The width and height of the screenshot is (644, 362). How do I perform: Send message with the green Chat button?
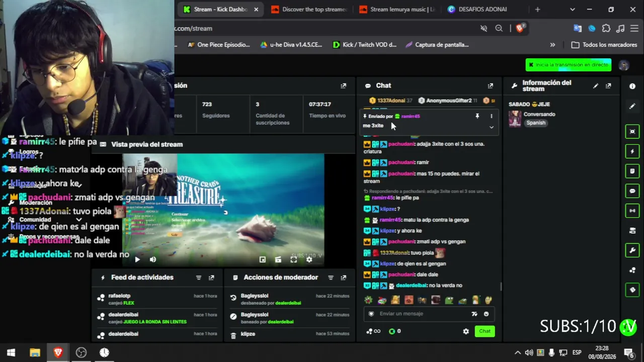(x=485, y=331)
